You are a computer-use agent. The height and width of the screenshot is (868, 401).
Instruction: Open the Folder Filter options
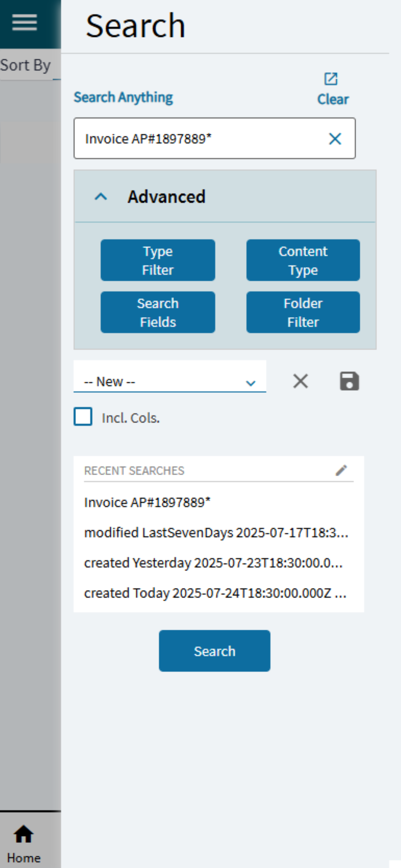coord(303,312)
